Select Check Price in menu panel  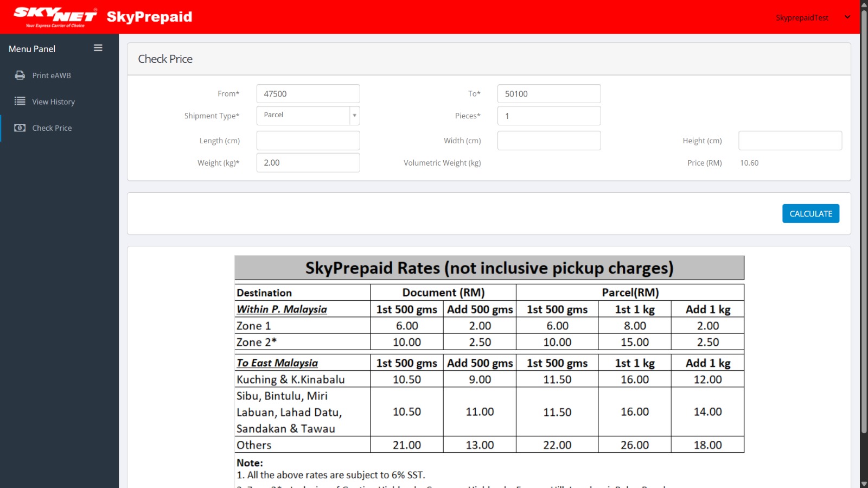(x=52, y=128)
